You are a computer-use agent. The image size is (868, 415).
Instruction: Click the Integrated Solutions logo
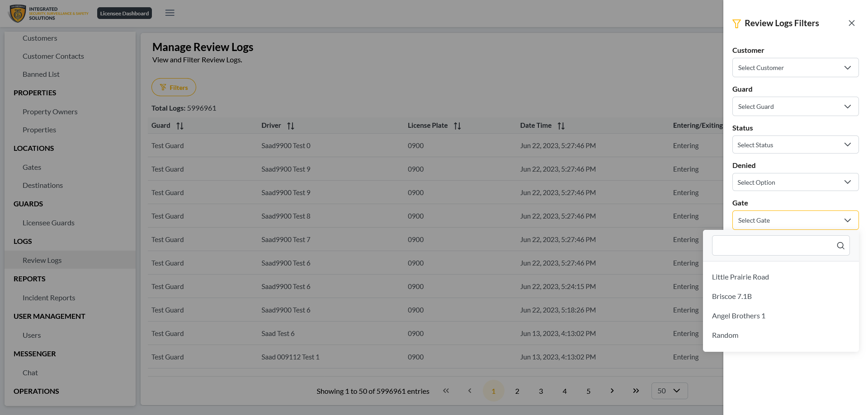[x=49, y=14]
